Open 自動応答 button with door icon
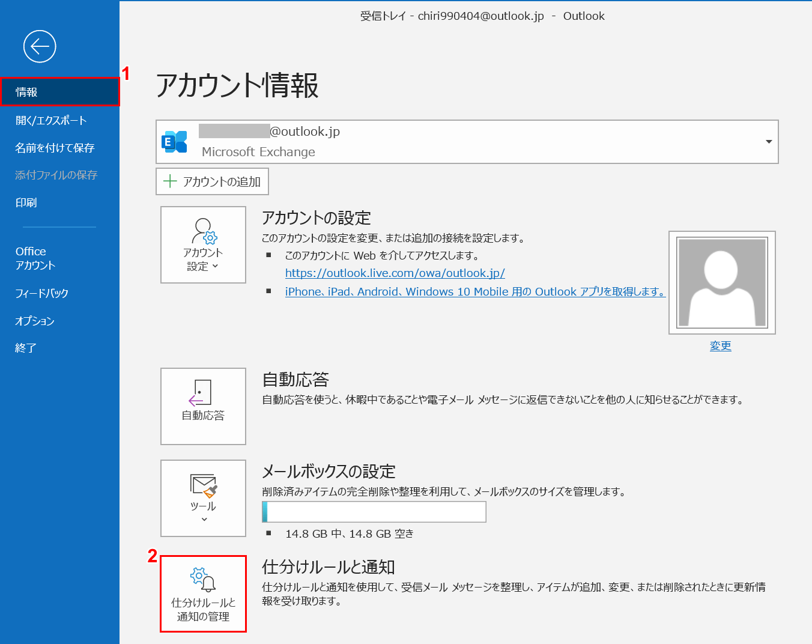812x644 pixels. pyautogui.click(x=203, y=406)
